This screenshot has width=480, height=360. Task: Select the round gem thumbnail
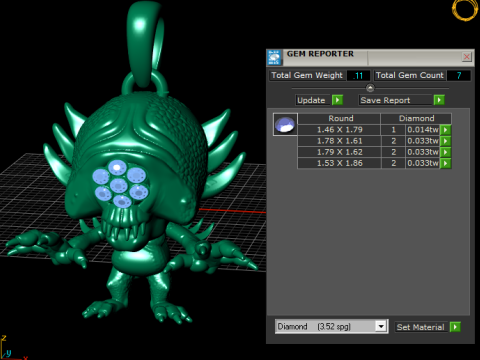click(285, 124)
